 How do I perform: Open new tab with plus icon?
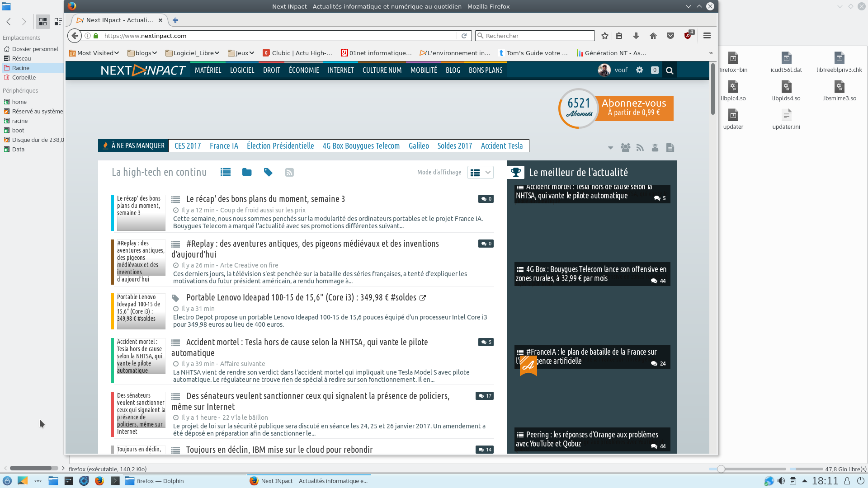click(x=175, y=20)
